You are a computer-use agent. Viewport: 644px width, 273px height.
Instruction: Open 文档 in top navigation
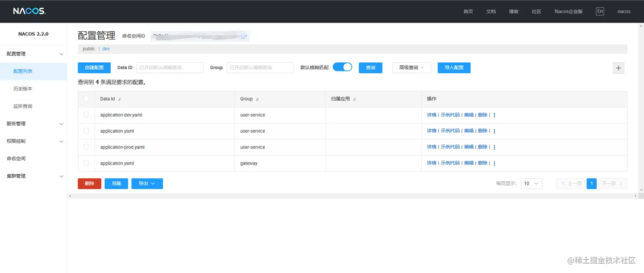491,12
